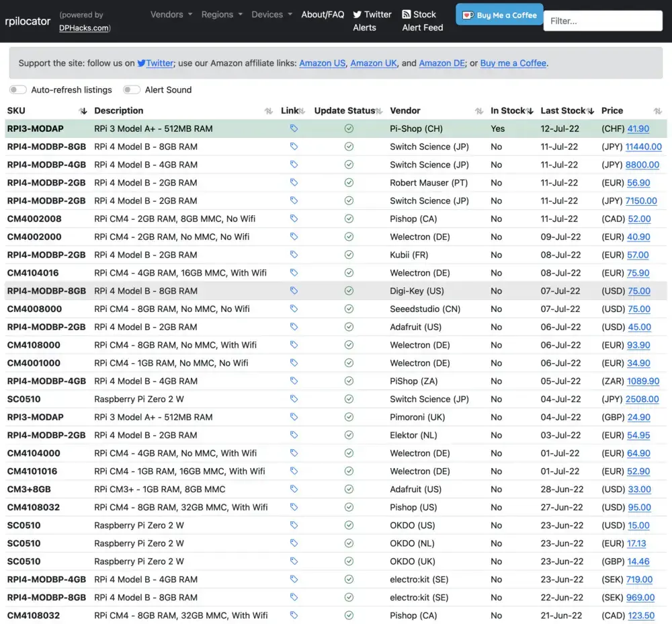Screen dimensions: 672x624
Task: Open tag link for Pi-Shop (CH) row
Action: pos(294,128)
